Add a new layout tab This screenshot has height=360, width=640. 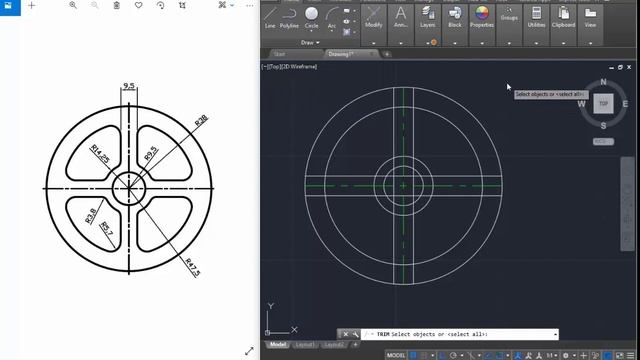(355, 344)
